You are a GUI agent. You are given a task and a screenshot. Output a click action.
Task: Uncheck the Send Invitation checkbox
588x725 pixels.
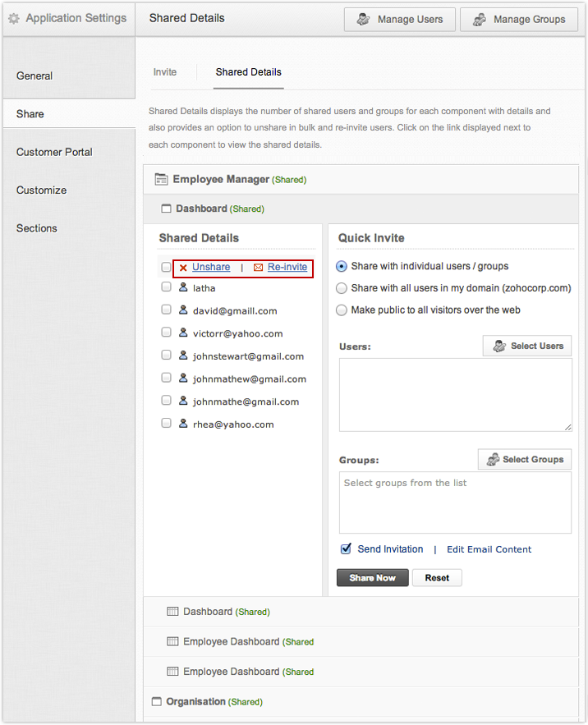346,549
